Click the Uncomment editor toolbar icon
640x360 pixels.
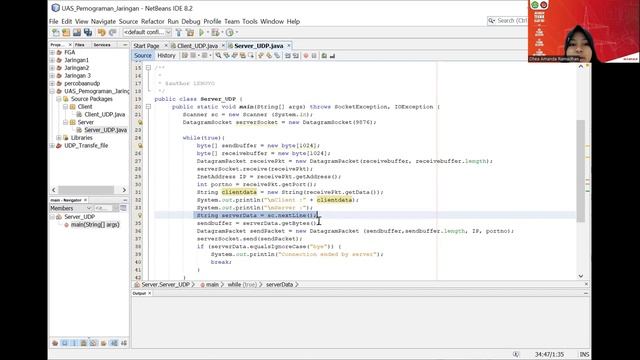tap(332, 56)
